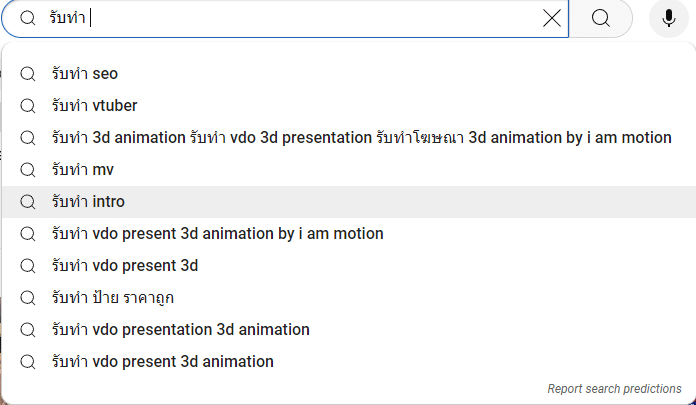
Task: Click search icon beside รับทำ seo
Action: [28, 74]
